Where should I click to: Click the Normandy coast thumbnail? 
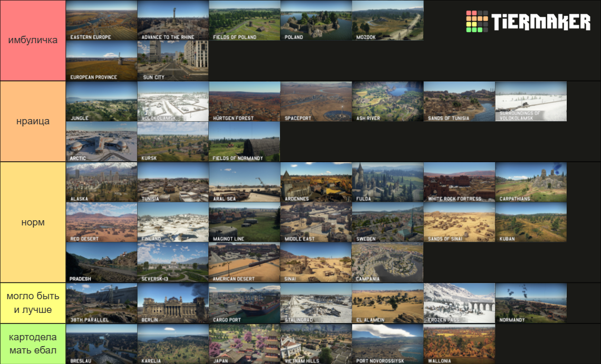coord(531,303)
